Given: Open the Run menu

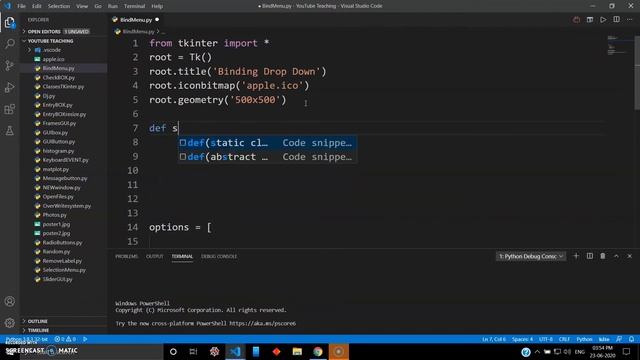Looking at the screenshot, I should [113, 6].
